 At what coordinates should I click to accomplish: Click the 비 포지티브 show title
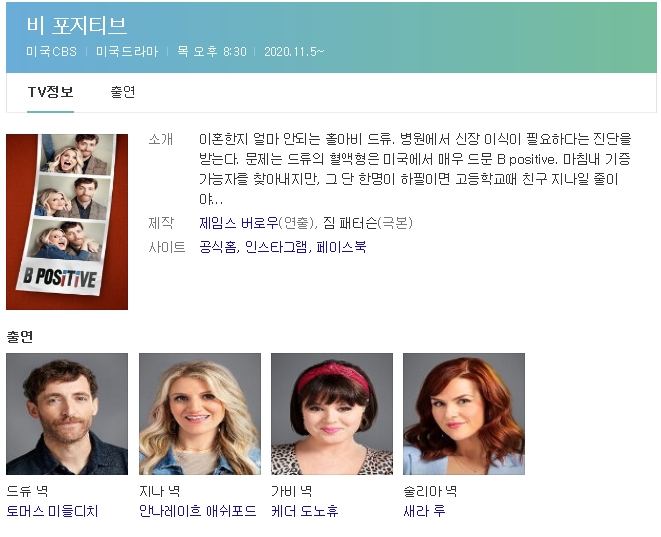pyautogui.click(x=77, y=25)
